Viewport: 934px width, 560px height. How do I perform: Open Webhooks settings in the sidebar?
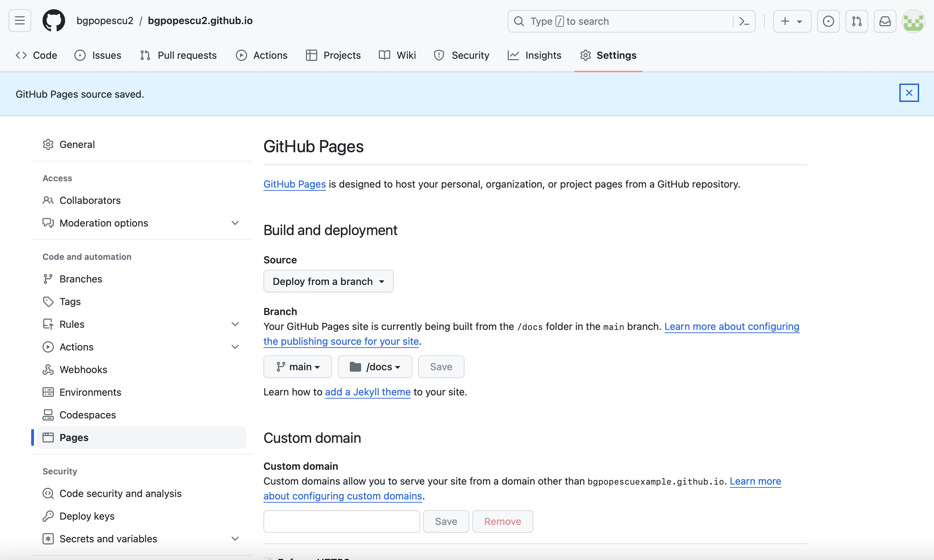(83, 370)
